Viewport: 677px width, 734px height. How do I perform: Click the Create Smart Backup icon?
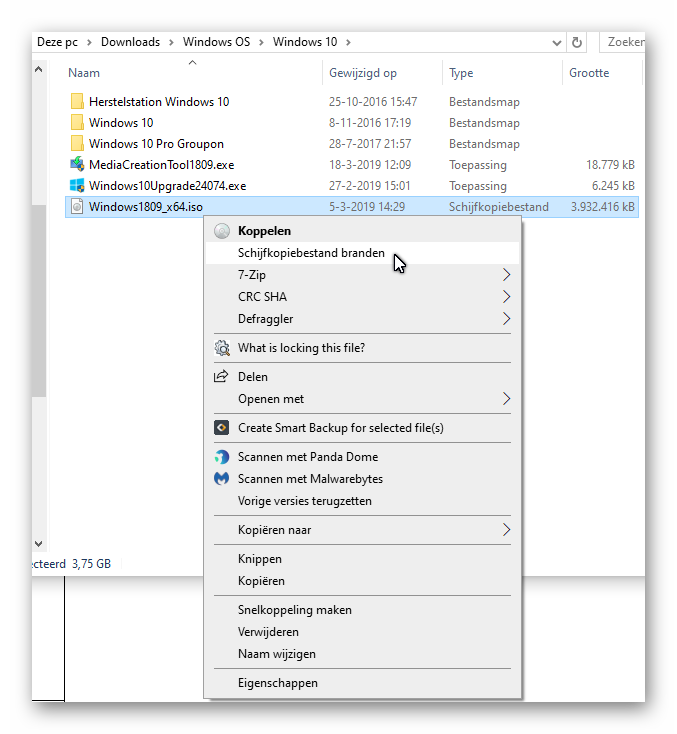click(222, 428)
